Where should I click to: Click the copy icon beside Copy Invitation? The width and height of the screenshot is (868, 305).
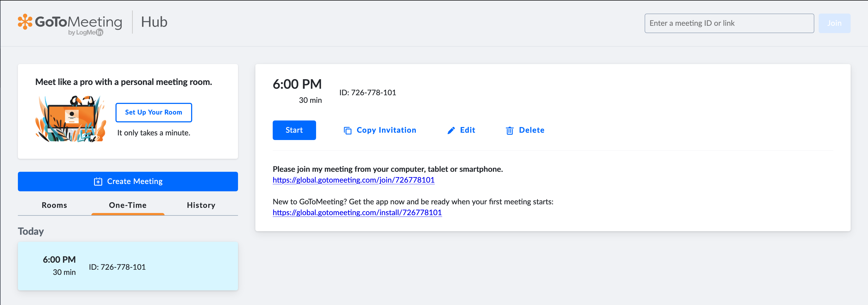348,131
